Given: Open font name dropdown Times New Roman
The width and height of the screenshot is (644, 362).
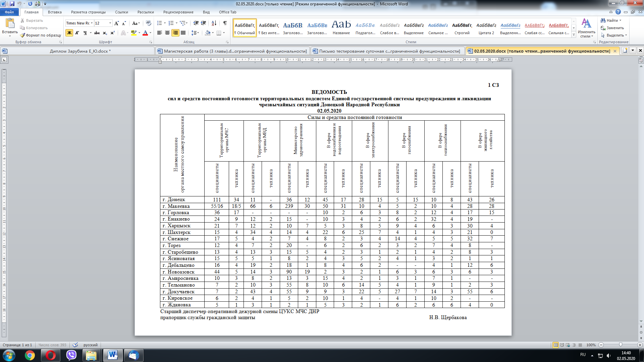Looking at the screenshot, I should (91, 23).
